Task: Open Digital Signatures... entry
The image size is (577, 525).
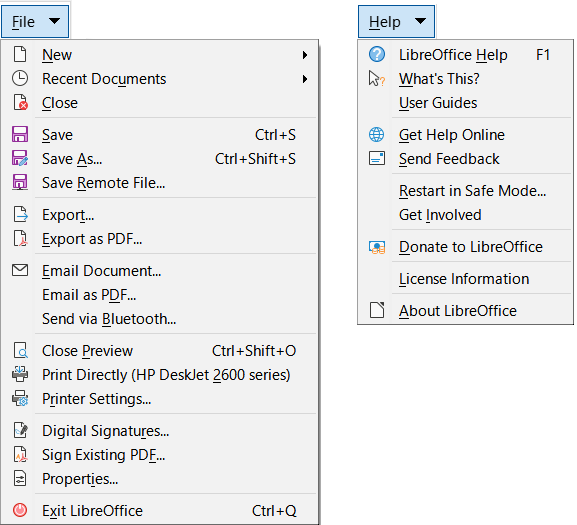Action: coord(159,430)
